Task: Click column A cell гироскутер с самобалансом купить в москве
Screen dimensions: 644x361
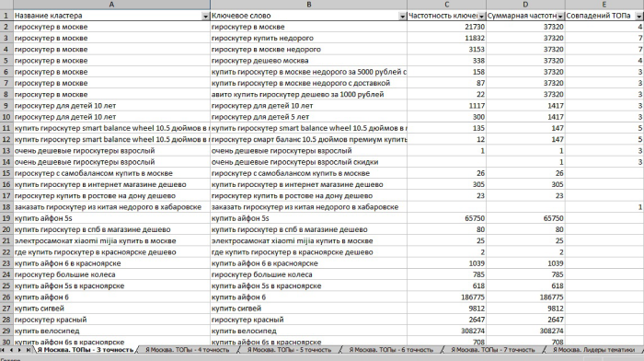Action: [x=111, y=173]
